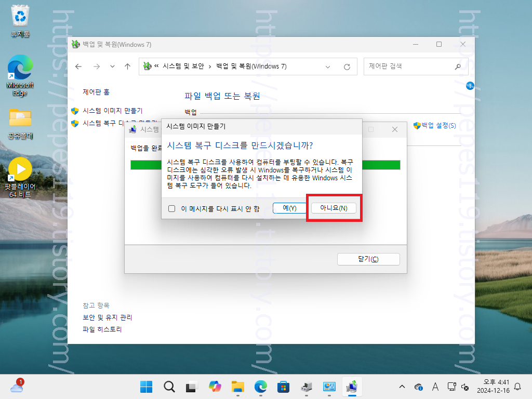532x399 pixels.
Task: Click the address bar control panel icon
Action: click(x=147, y=66)
